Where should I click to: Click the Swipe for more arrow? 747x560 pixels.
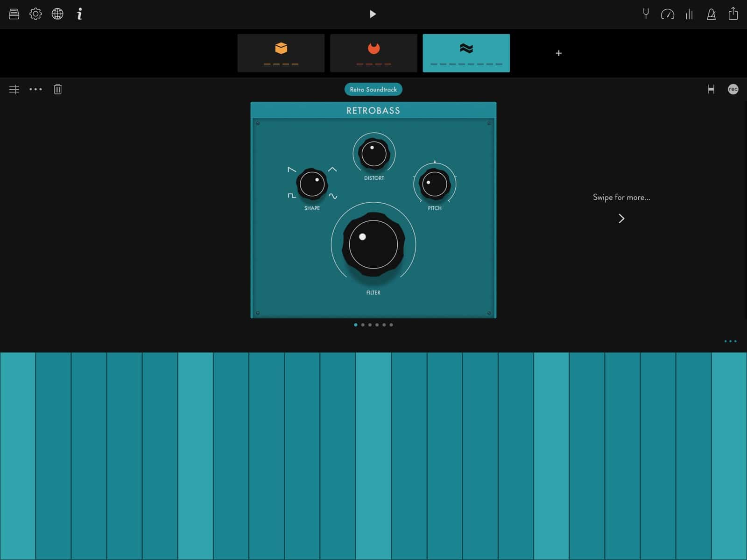pyautogui.click(x=621, y=219)
